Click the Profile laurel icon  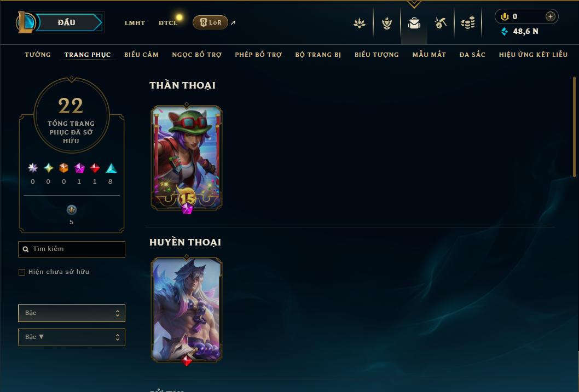(x=360, y=23)
